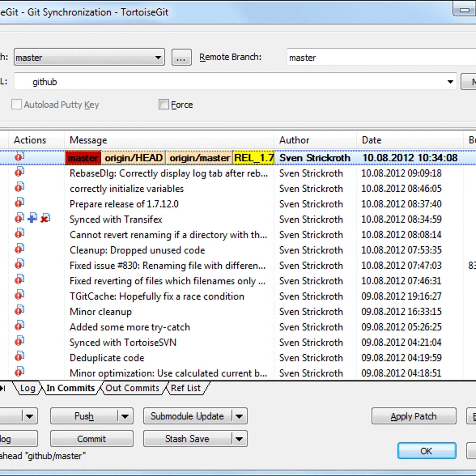This screenshot has height=476, width=476.
Task: Click action icon beside Cleanup Dropped unused code
Action: pos(19,249)
